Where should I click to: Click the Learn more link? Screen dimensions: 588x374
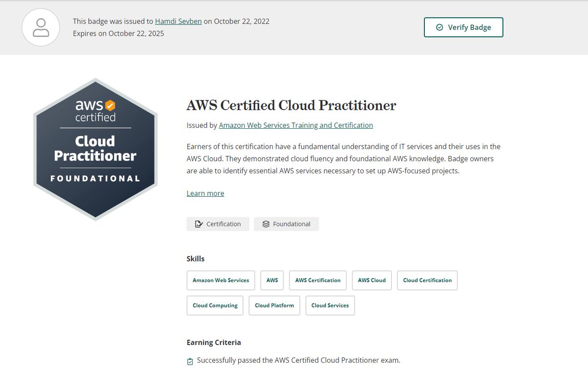(x=205, y=193)
